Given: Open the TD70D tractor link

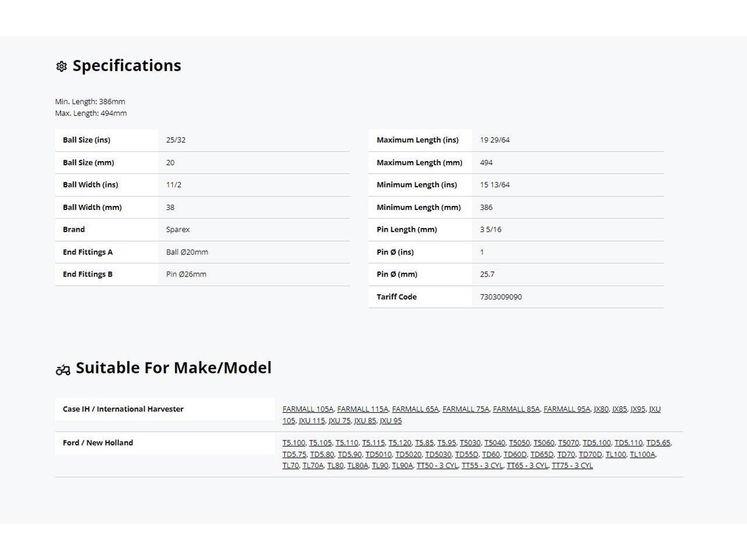Looking at the screenshot, I should (x=591, y=454).
